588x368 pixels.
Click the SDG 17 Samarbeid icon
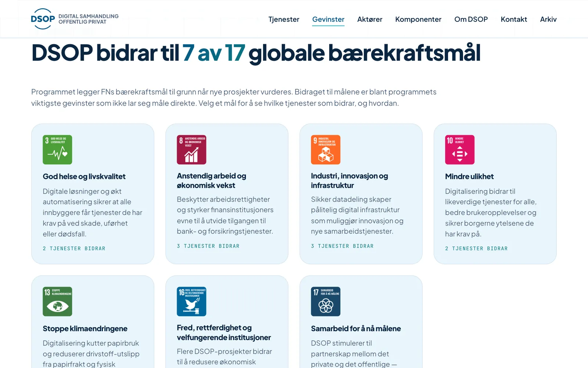pyautogui.click(x=326, y=301)
